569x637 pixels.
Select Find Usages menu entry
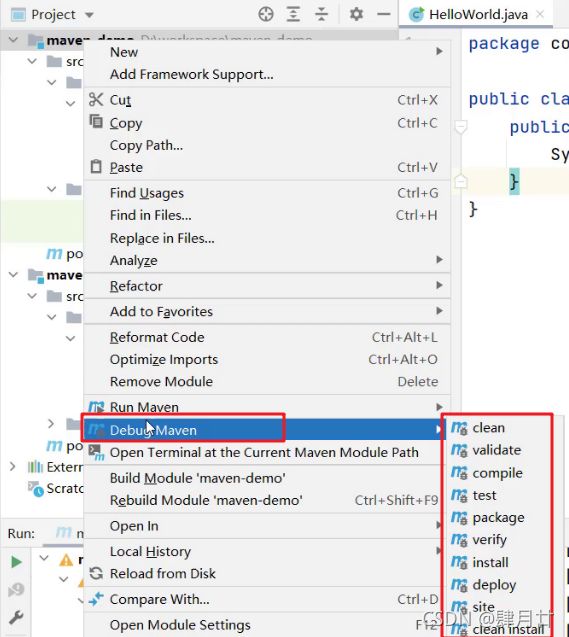pos(267,193)
